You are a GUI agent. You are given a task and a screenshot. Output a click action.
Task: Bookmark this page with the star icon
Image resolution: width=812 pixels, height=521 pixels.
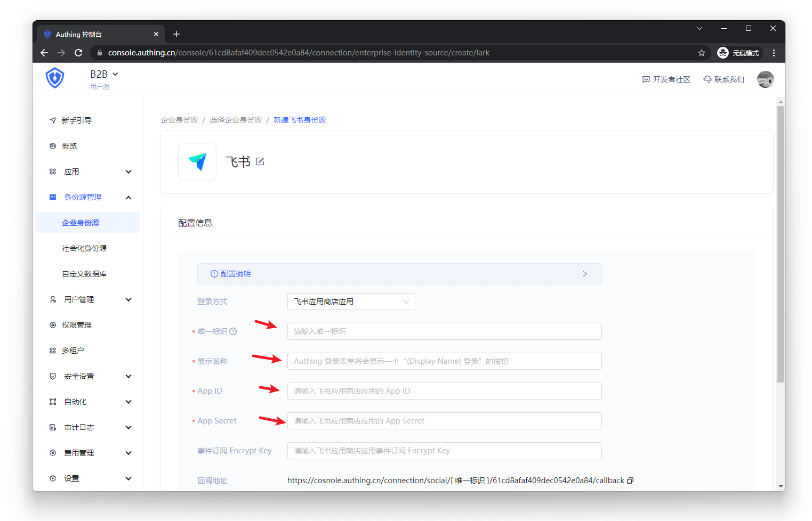(x=702, y=53)
